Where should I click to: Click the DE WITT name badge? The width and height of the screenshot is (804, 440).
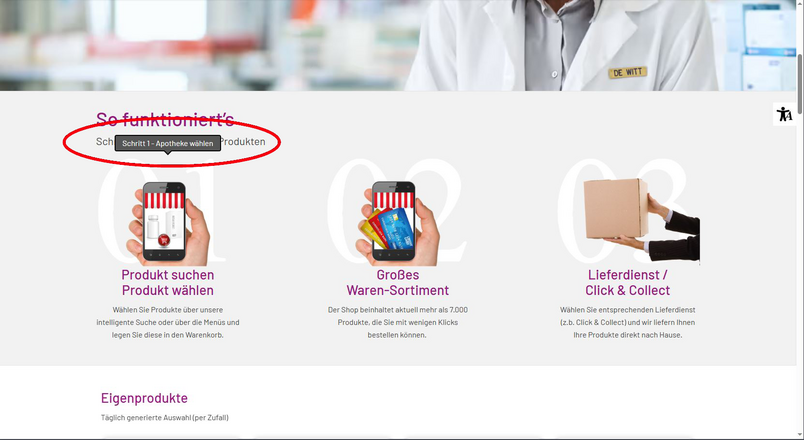[x=628, y=72]
